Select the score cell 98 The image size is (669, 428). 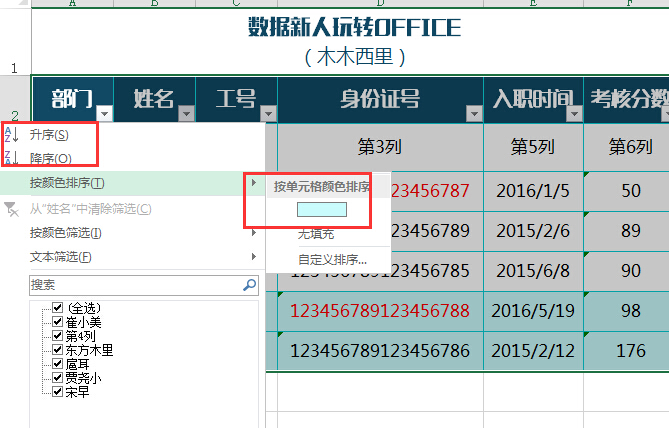tap(626, 311)
